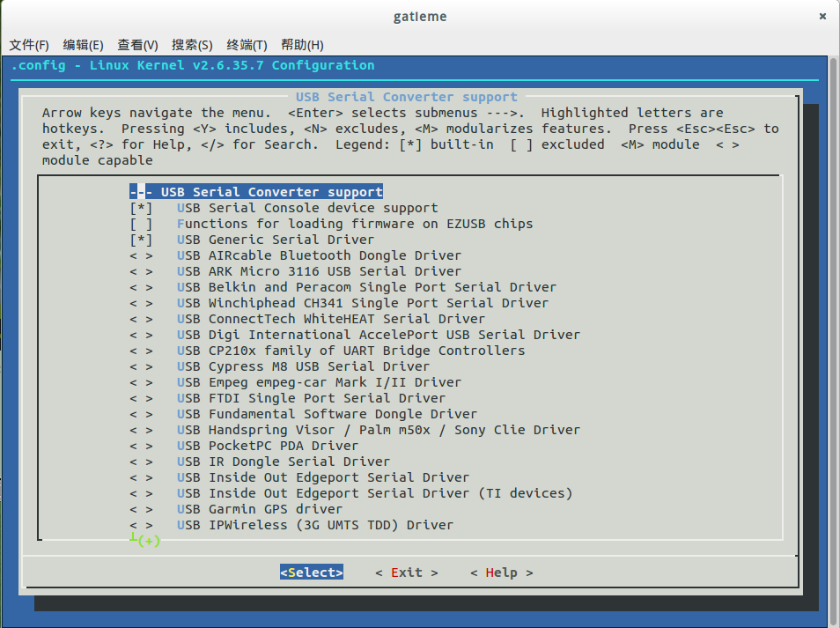
Task: Click the (+) more-items indicator
Action: pos(149,541)
